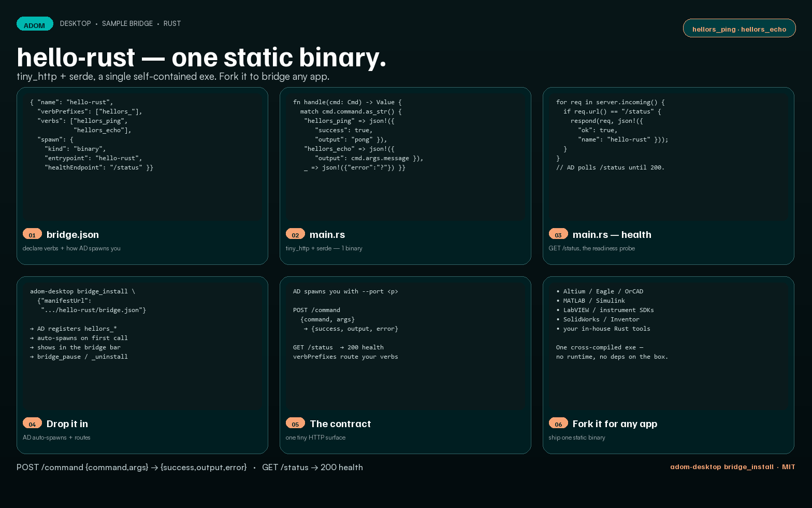Select the 04 badge beside Drop it in
The image size is (812, 508).
point(32,423)
